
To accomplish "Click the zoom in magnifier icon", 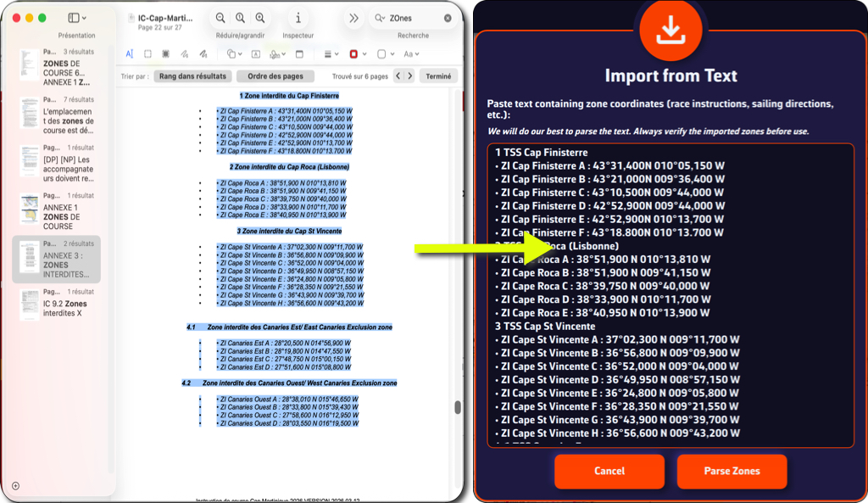I will pos(259,18).
